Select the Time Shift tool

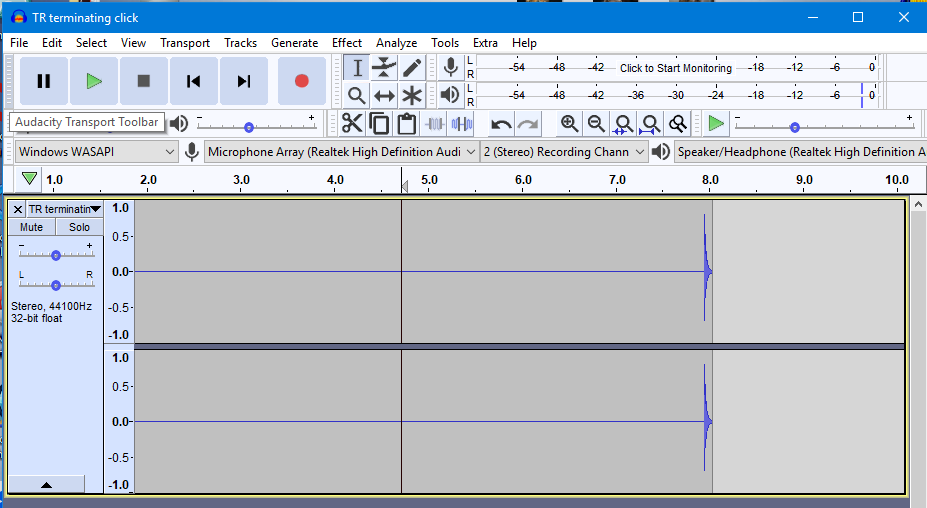click(x=384, y=95)
